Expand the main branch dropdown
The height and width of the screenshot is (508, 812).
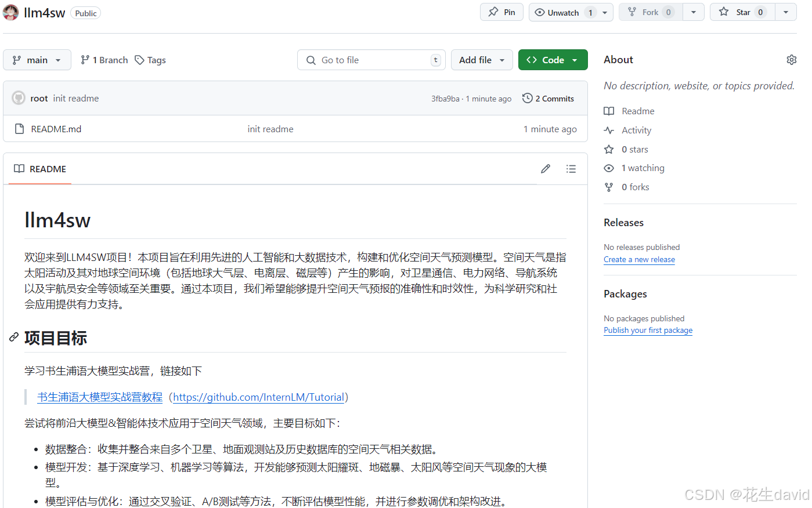[37, 60]
